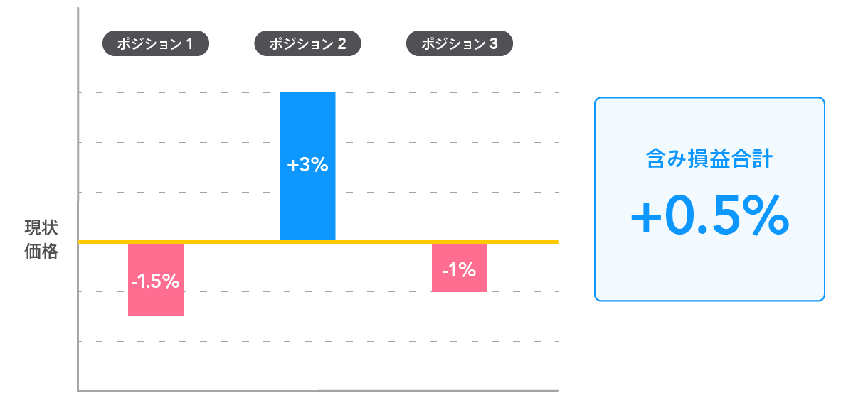
Task: Click the -1.5% text label
Action: pyautogui.click(x=156, y=281)
